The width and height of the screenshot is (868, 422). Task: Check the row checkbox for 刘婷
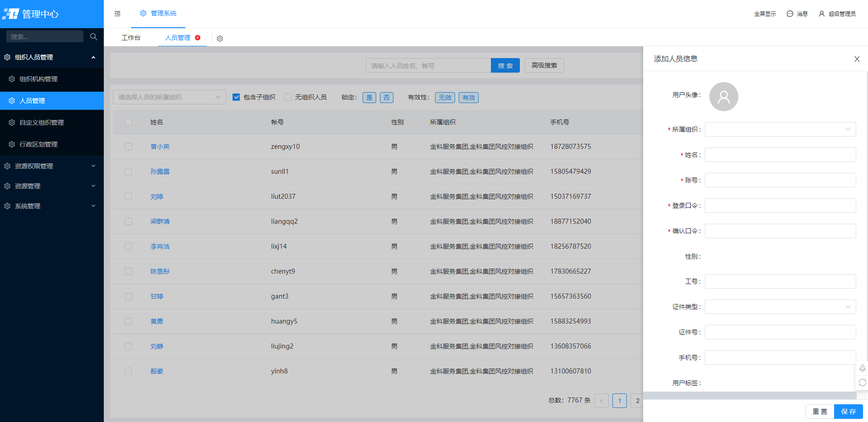coord(128,196)
